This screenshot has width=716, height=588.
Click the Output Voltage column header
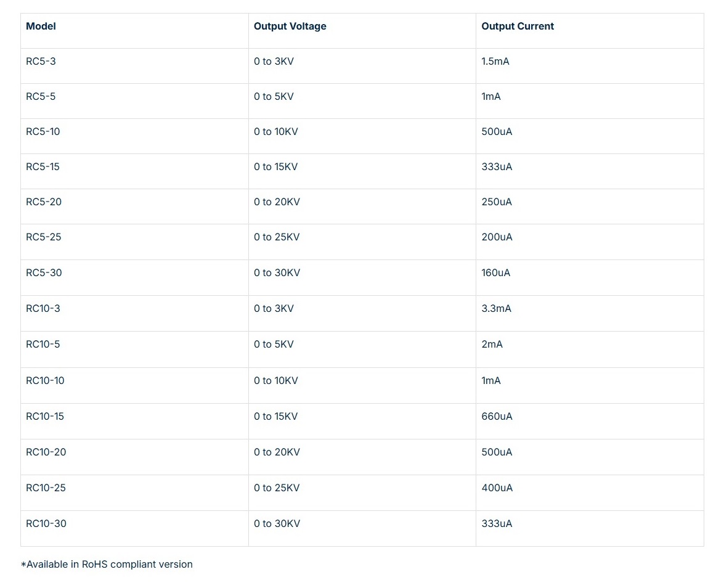point(290,27)
